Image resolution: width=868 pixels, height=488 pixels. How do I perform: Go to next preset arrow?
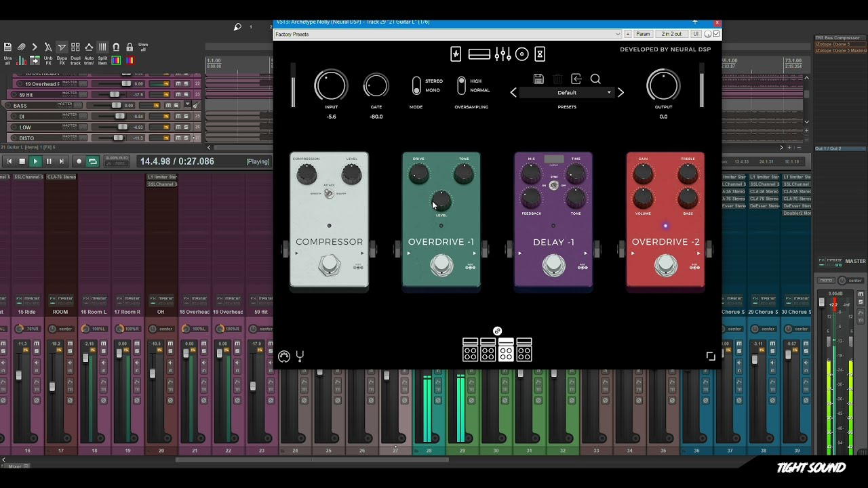coord(620,93)
